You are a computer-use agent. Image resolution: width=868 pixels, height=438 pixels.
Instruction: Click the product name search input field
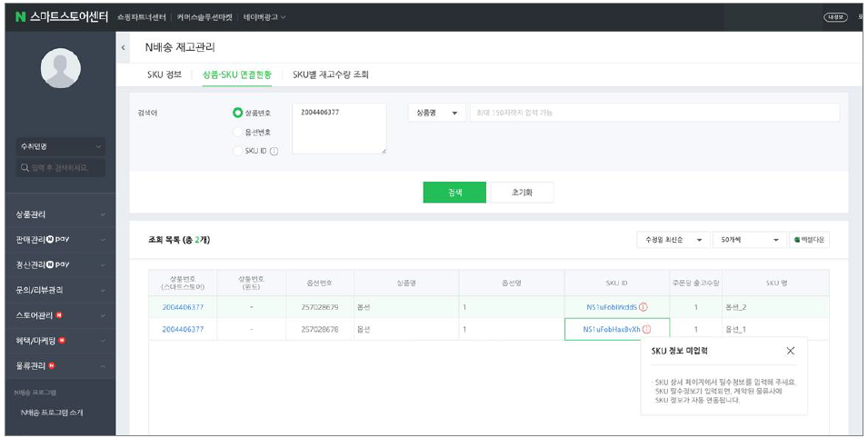pos(654,113)
